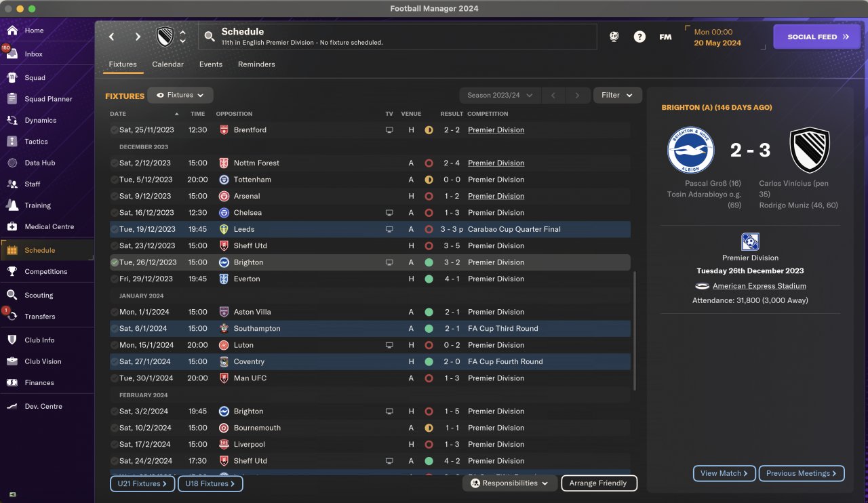This screenshot has height=503, width=868.
Task: Go forward with the right arrow
Action: point(138,37)
